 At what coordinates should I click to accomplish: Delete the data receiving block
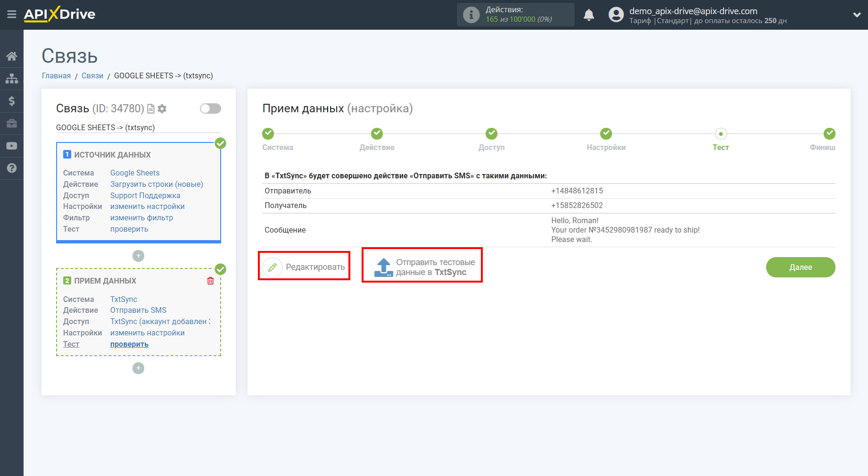[x=210, y=281]
